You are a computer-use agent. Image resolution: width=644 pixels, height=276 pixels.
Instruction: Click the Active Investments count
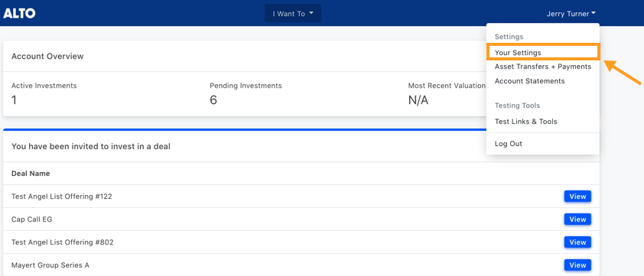pos(15,100)
